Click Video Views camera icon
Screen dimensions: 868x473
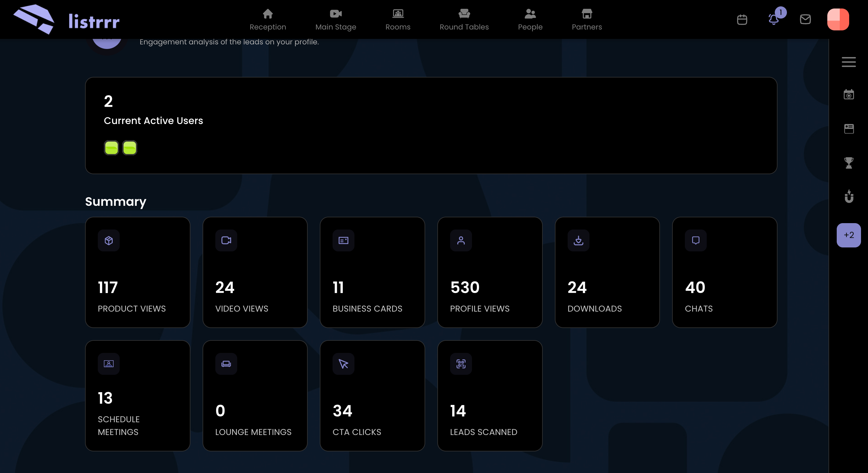pos(226,240)
